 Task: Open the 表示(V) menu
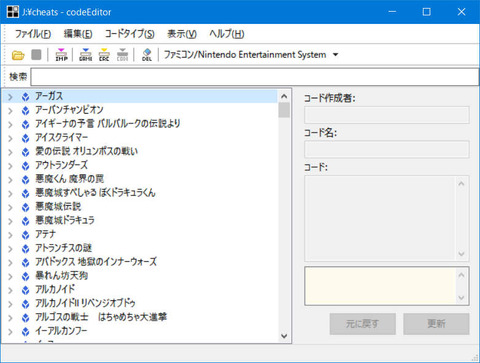pyautogui.click(x=182, y=34)
